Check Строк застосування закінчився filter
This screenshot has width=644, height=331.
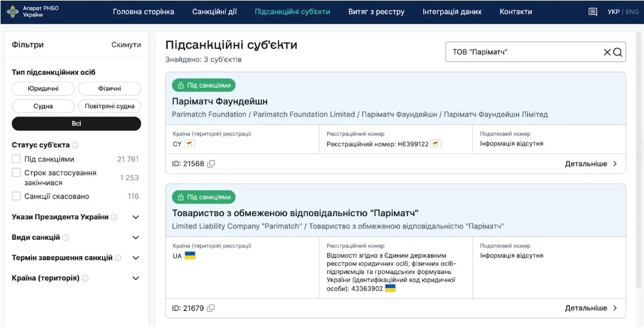pos(16,173)
